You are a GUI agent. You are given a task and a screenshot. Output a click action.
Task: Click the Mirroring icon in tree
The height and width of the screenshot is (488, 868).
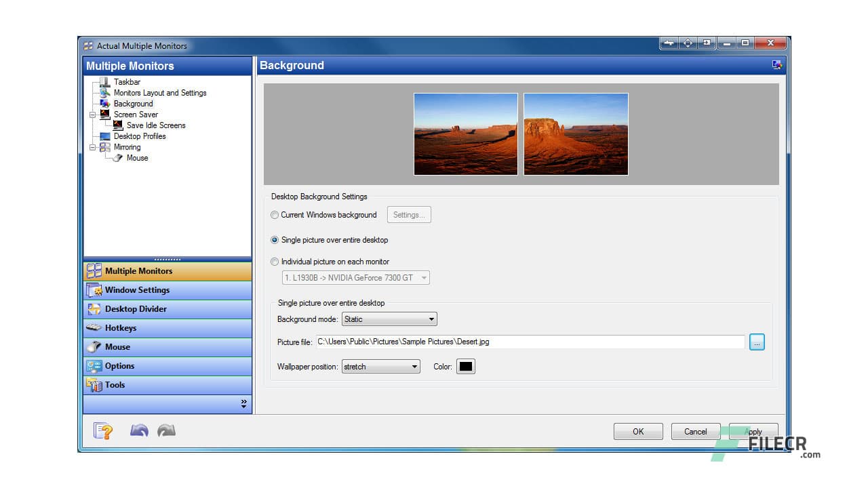(104, 147)
